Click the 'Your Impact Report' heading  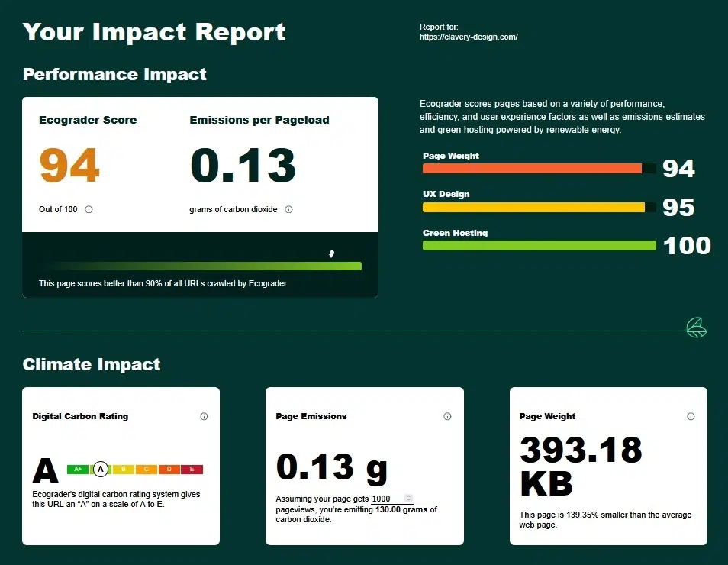click(154, 32)
